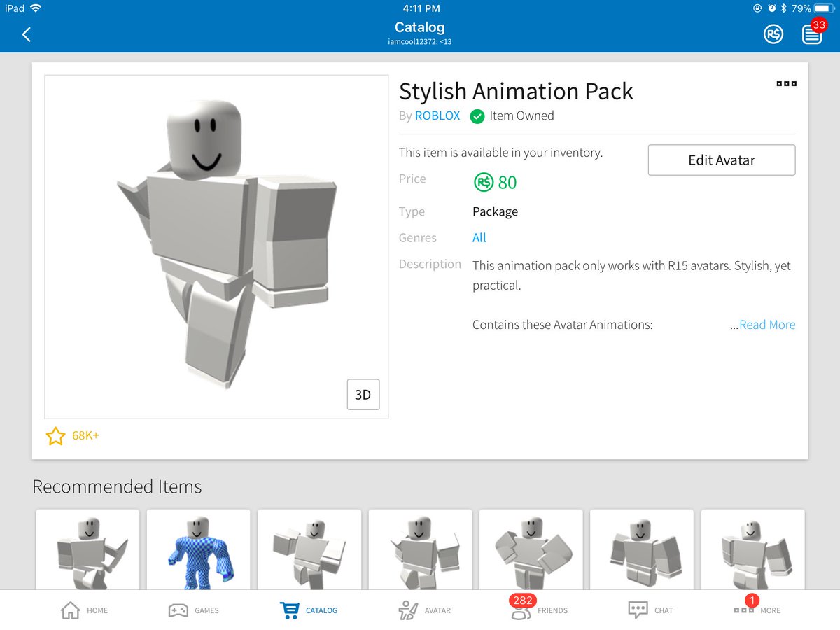Tap the 68K+ favorites count
840x630 pixels.
point(86,436)
